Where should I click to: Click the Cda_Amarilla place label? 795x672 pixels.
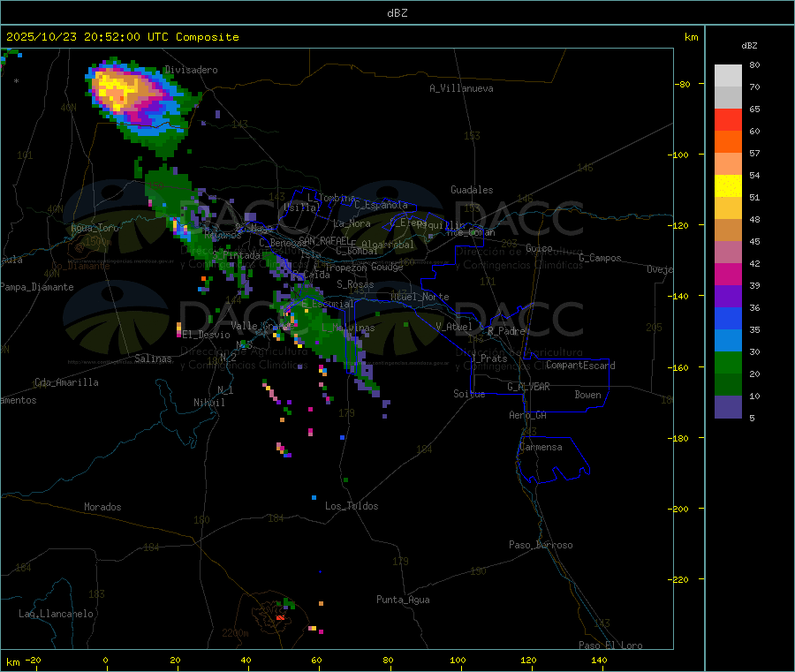(x=66, y=382)
